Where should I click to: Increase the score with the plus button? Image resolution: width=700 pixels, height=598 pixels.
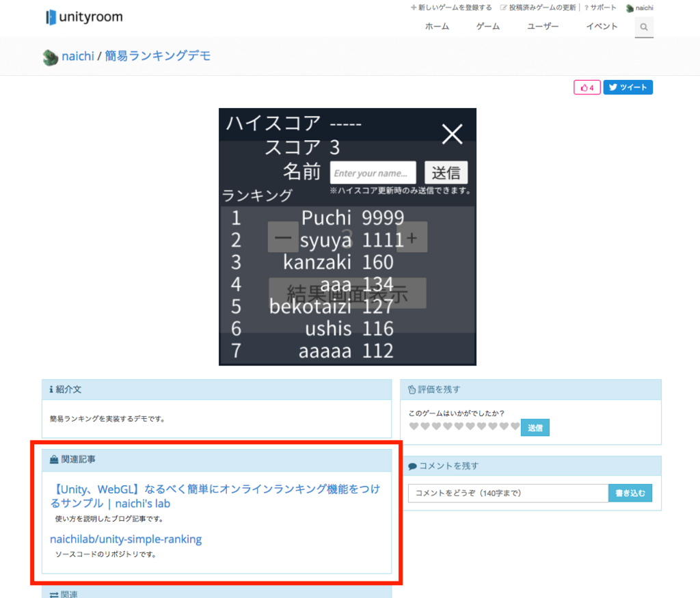click(x=412, y=237)
